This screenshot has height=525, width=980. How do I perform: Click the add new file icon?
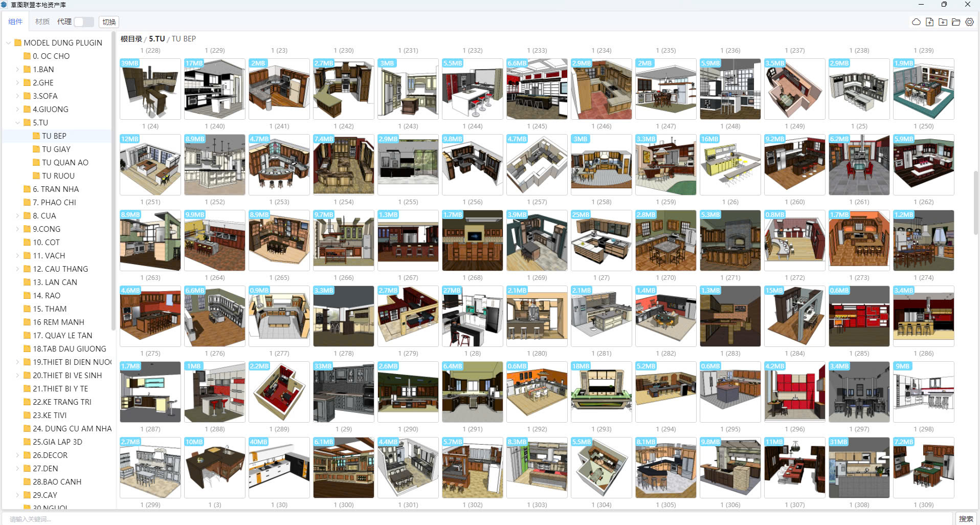[929, 22]
